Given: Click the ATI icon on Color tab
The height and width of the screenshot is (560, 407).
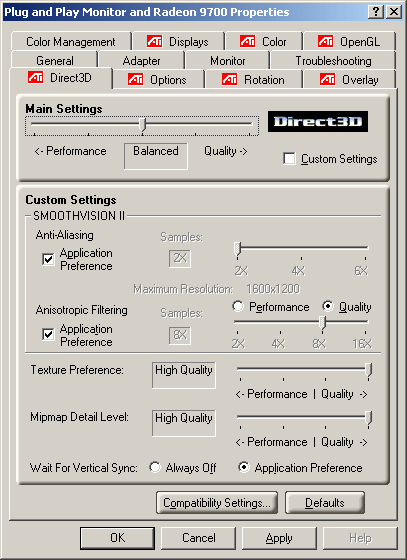Looking at the screenshot, I should point(247,41).
